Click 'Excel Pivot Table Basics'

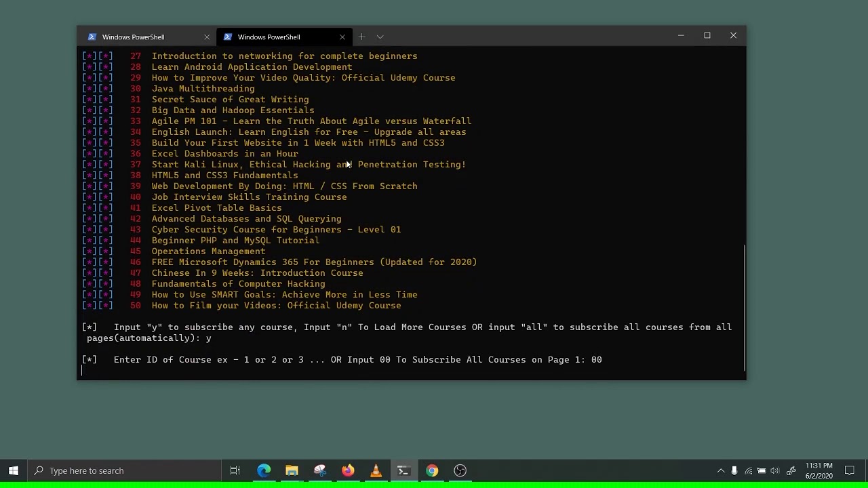216,208
